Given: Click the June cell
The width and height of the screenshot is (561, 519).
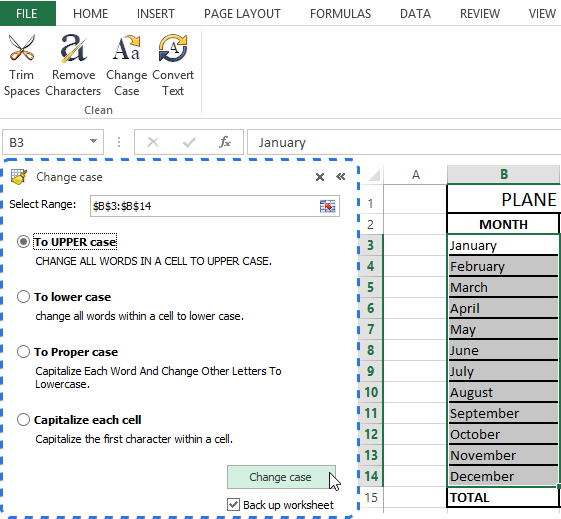Looking at the screenshot, I should click(503, 350).
